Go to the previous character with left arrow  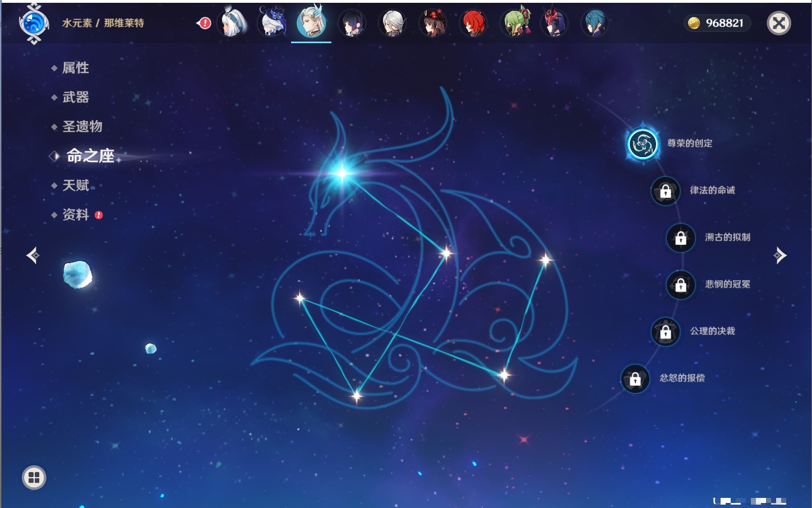click(x=33, y=255)
